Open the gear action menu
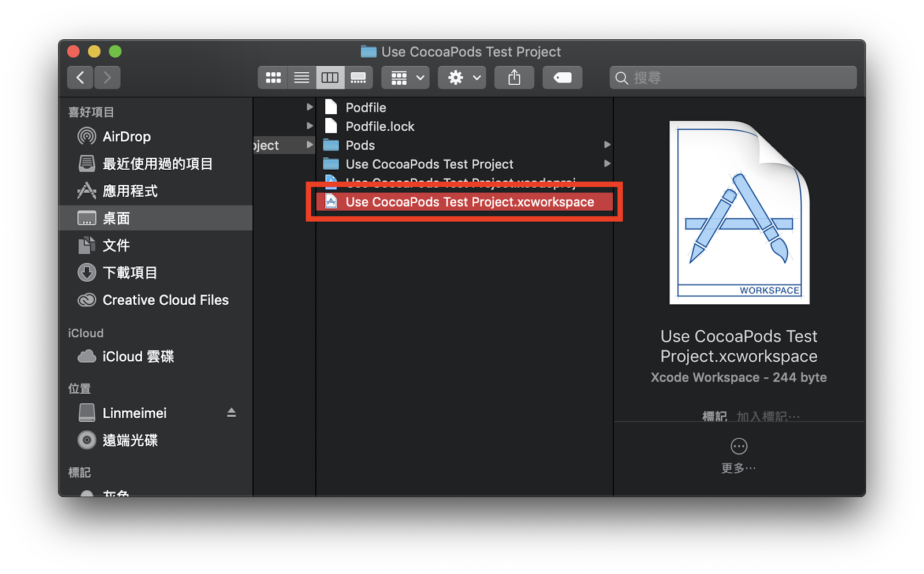The image size is (924, 574). tap(462, 77)
